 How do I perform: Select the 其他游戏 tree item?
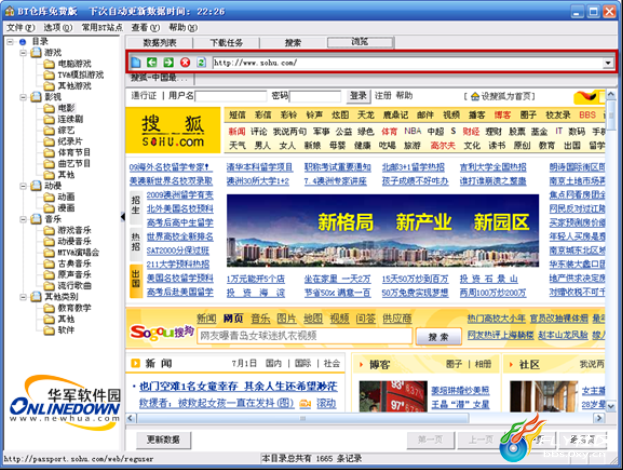pos(75,86)
